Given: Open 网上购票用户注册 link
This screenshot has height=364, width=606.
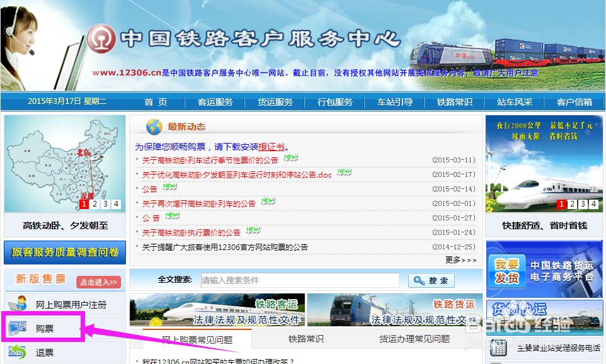Looking at the screenshot, I should coord(71,305).
